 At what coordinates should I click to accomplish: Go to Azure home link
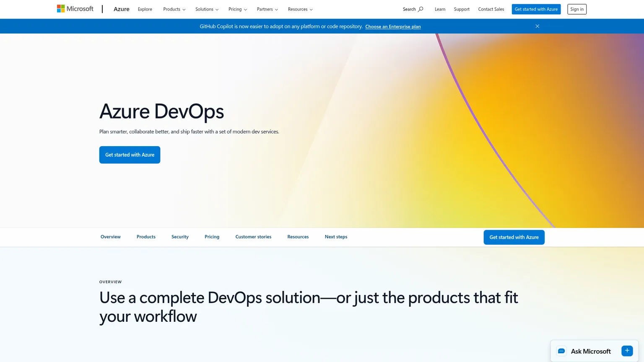click(122, 9)
